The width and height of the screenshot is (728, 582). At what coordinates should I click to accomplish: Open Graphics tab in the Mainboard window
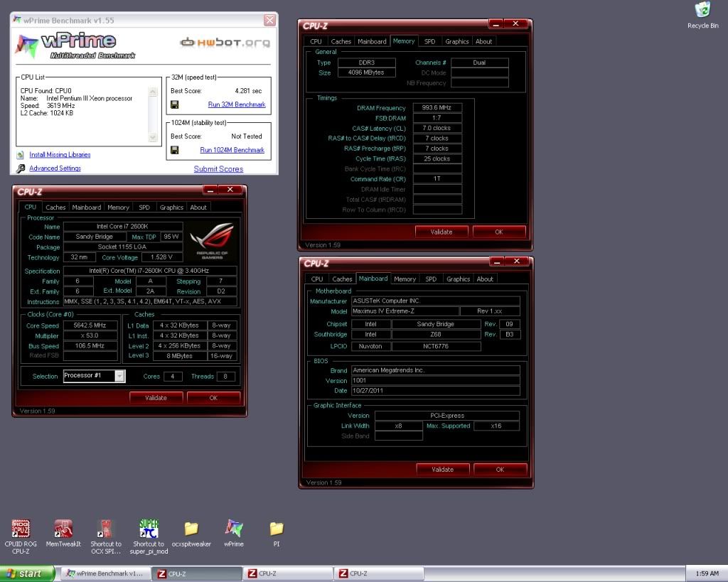[x=458, y=279]
